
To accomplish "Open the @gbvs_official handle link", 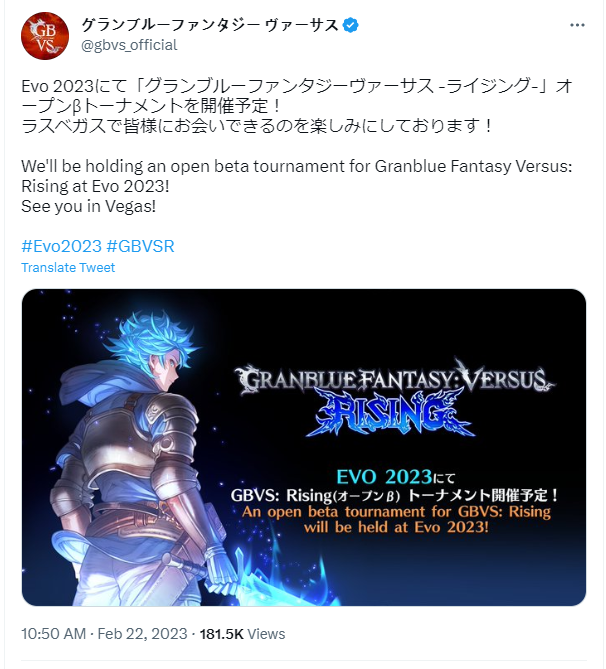I will click(129, 45).
